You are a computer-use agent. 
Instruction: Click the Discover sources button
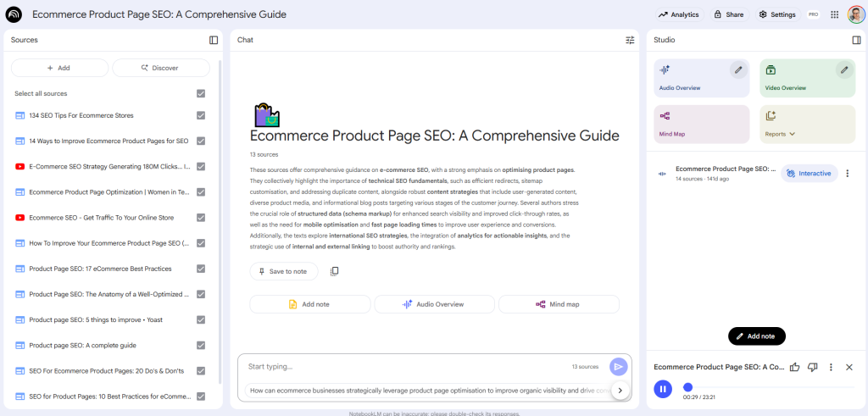coord(161,68)
